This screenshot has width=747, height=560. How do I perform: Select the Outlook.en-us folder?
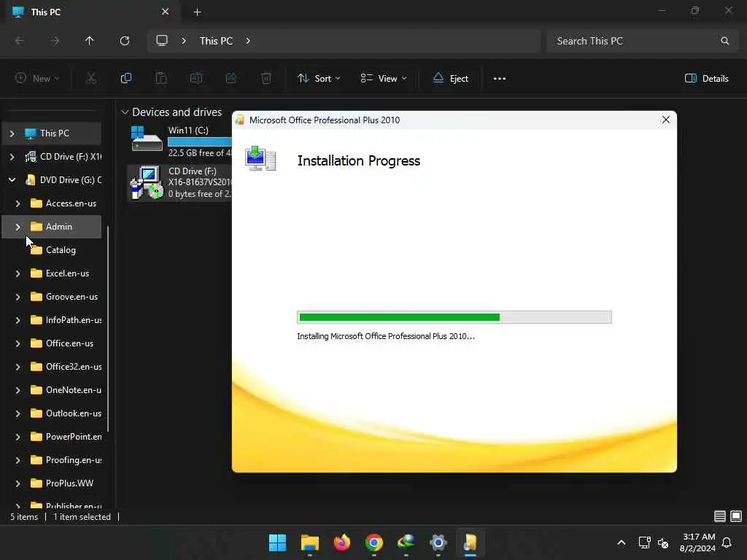click(74, 413)
